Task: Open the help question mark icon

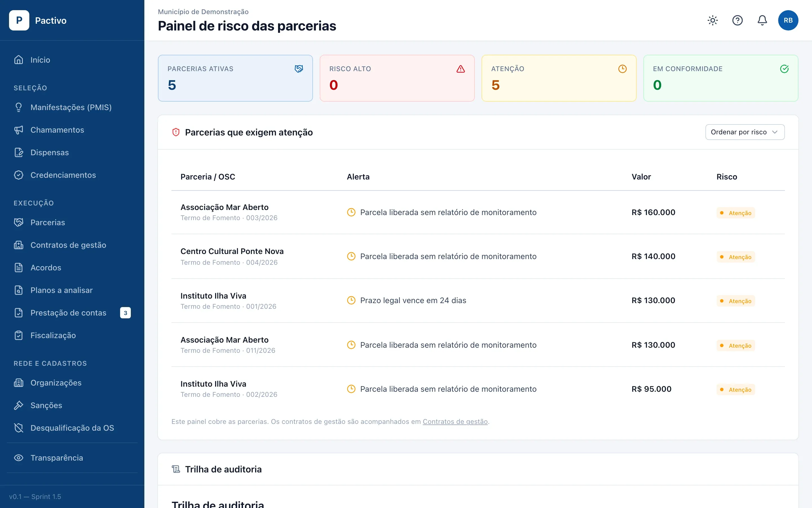Action: pyautogui.click(x=737, y=21)
